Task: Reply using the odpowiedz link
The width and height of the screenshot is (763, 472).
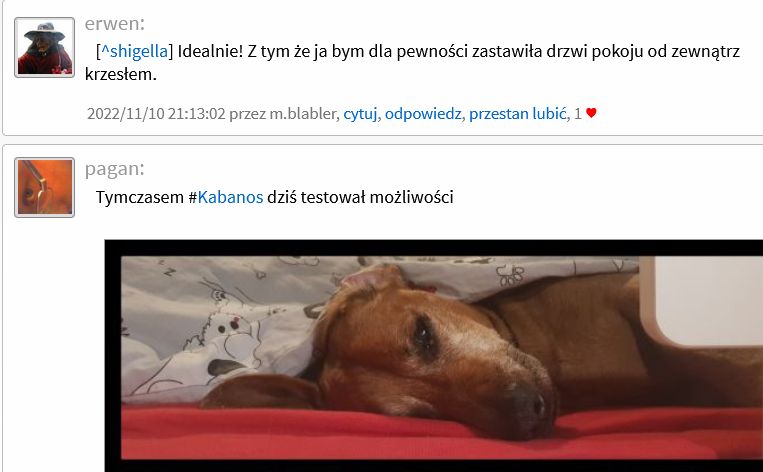Action: coord(423,113)
